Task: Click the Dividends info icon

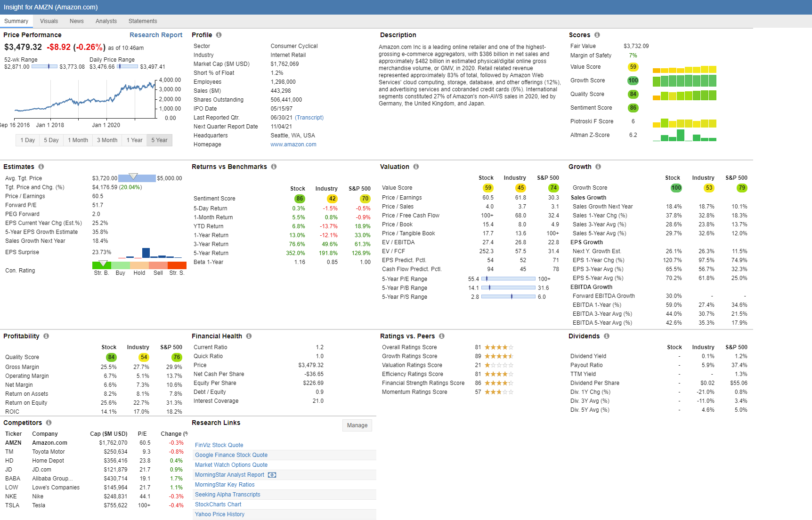Action: coord(606,336)
